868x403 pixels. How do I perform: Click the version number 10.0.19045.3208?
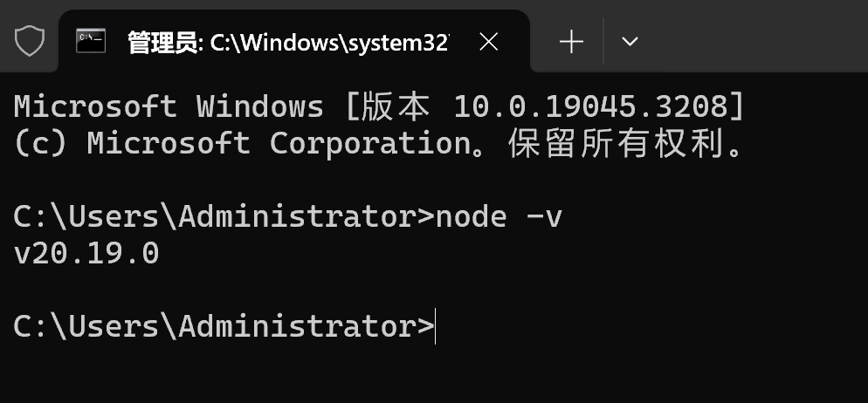[x=590, y=106]
